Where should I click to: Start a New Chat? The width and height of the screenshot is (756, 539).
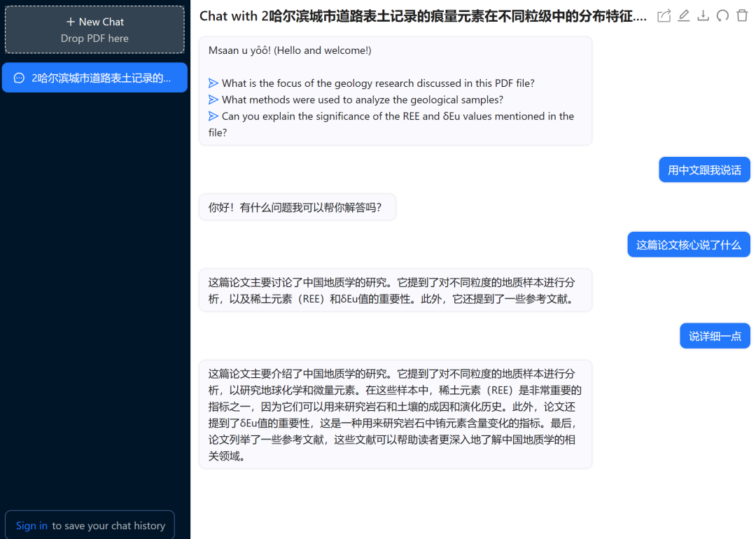pos(94,22)
